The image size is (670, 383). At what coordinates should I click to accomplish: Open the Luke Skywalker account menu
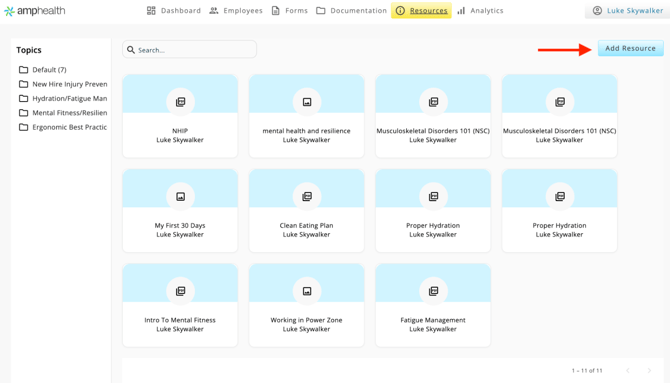pyautogui.click(x=627, y=11)
